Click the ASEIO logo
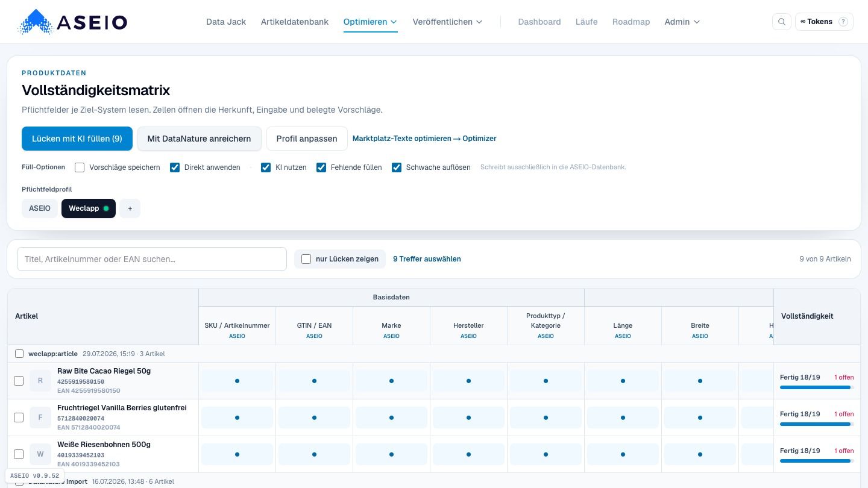868x488 pixels. [73, 22]
